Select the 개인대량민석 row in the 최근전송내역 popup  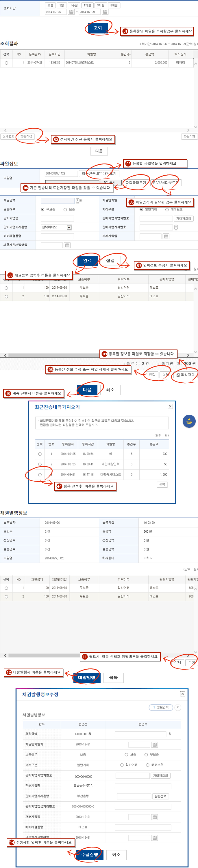pos(40,464)
